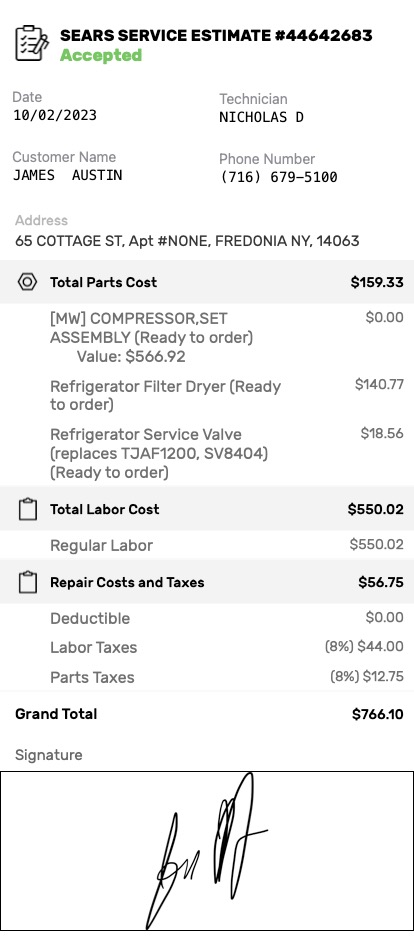Click the Repair Costs clipboard icon
414x946 pixels.
(28, 582)
